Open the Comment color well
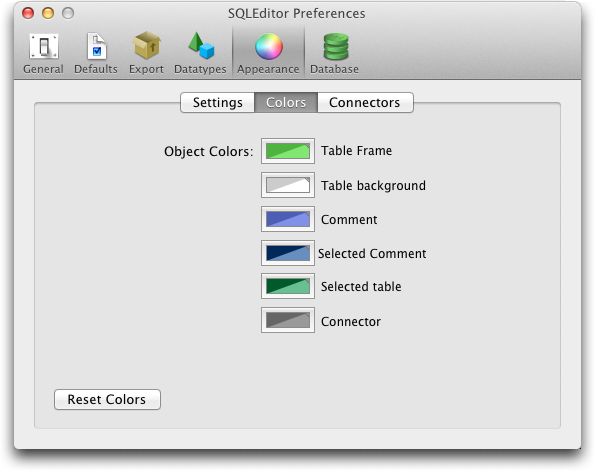 click(288, 219)
